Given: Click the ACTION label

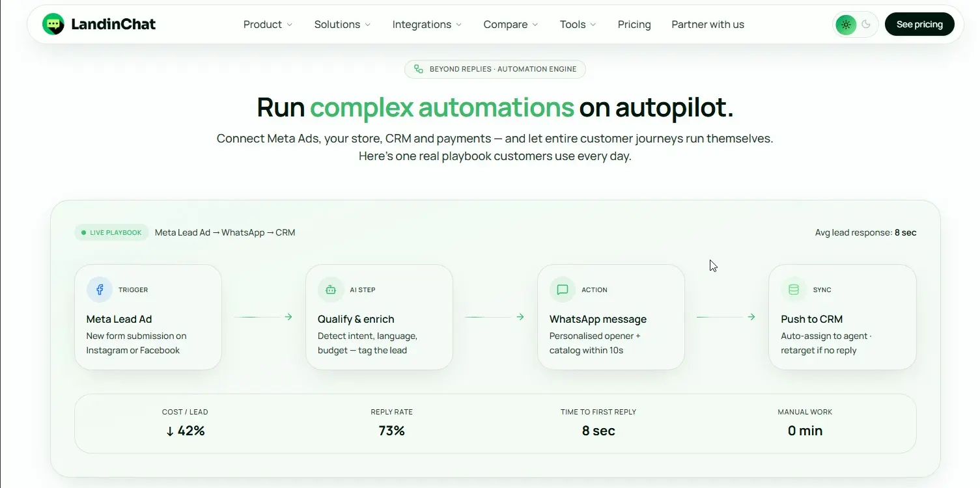Looking at the screenshot, I should [x=595, y=290].
